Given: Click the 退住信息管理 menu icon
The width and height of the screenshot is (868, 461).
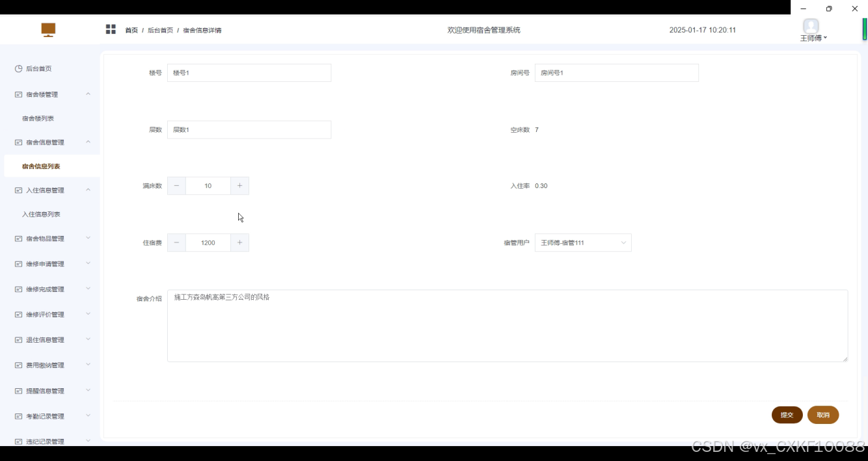Looking at the screenshot, I should tap(19, 340).
